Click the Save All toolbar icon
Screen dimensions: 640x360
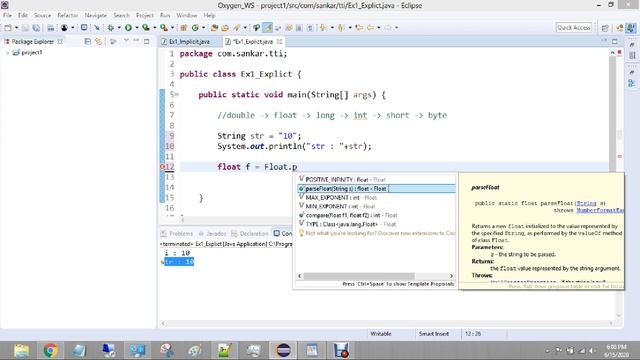click(36, 28)
